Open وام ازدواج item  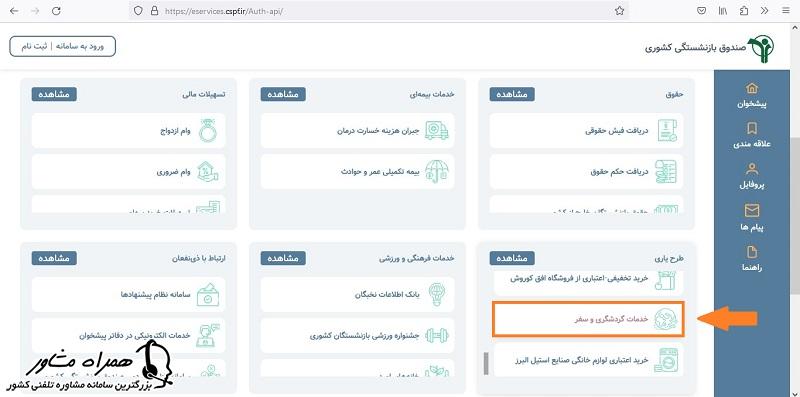click(129, 131)
